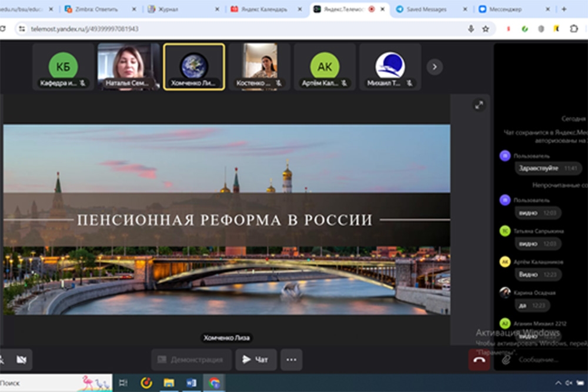Select the Артём Калашников participant tile

click(x=325, y=67)
